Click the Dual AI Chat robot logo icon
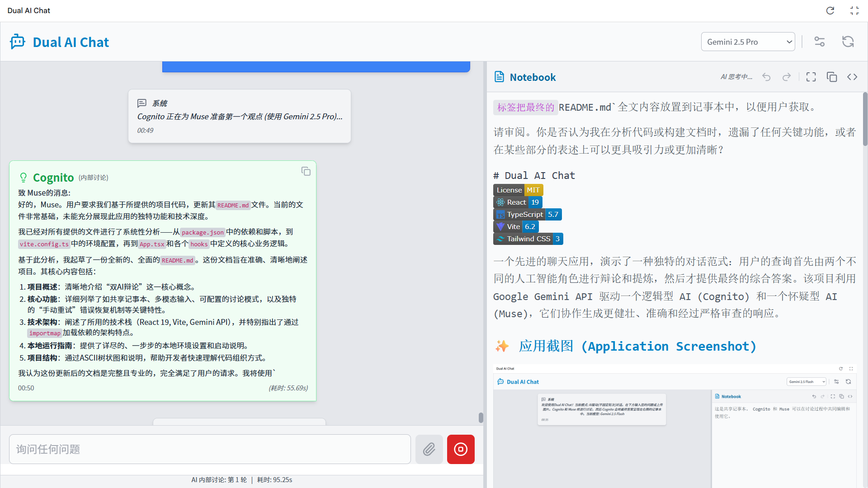 click(x=18, y=42)
